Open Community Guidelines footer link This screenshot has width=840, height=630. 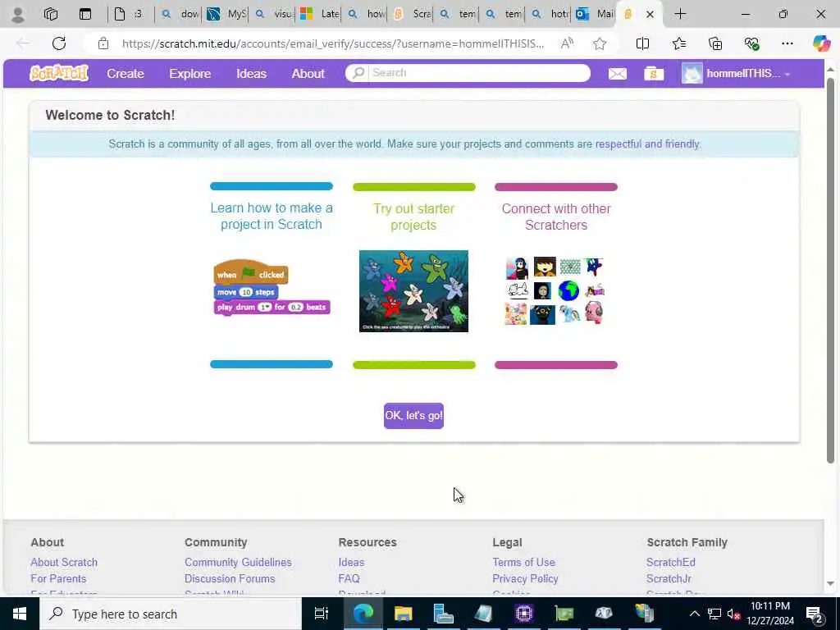point(239,562)
